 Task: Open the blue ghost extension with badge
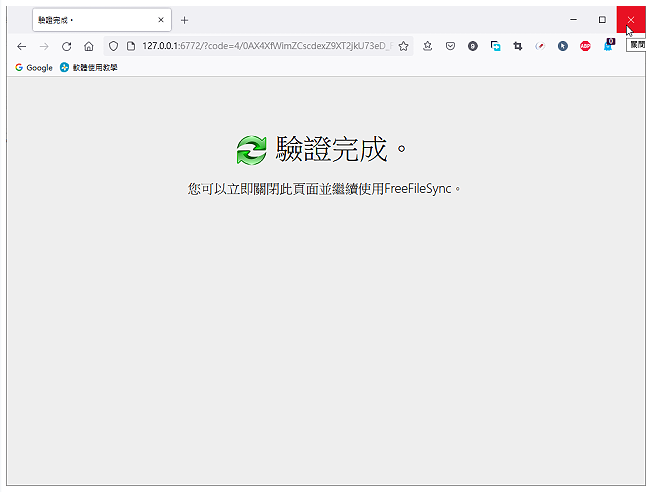click(x=609, y=45)
